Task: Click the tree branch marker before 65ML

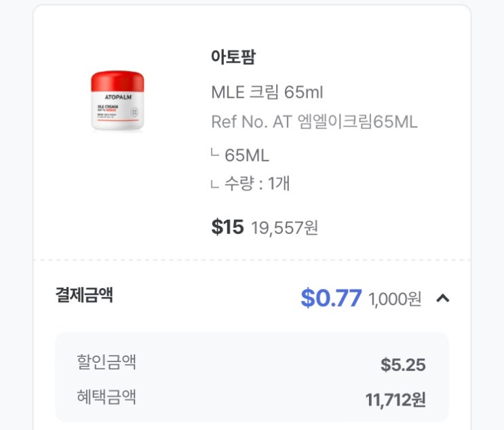Action: click(214, 153)
